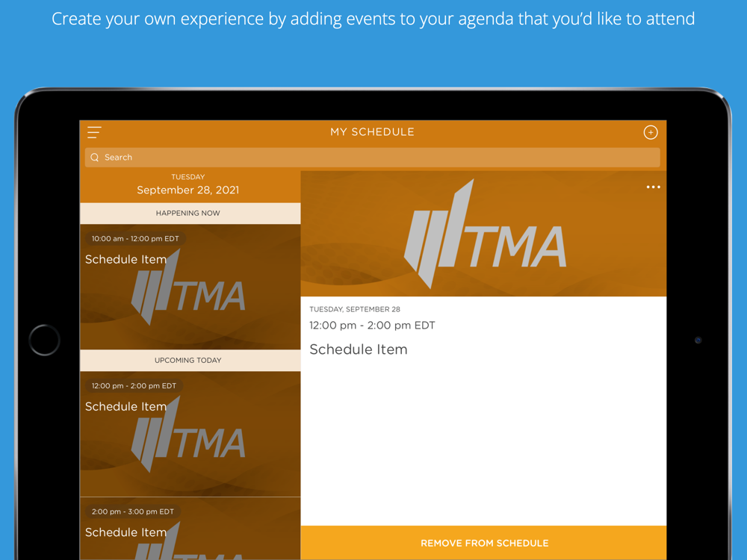Select the 12:00 pm - 2:00 pm schedule item
Image resolution: width=747 pixels, height=560 pixels.
(190, 435)
